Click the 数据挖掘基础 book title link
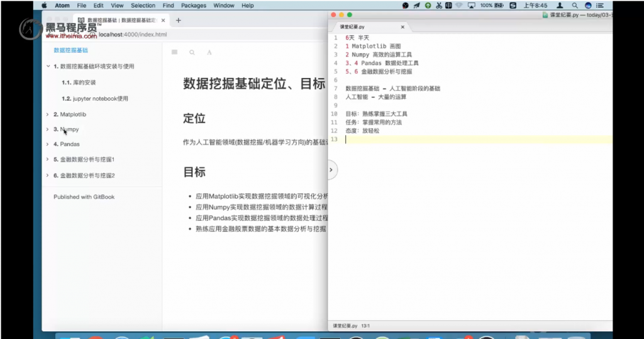 (70, 50)
